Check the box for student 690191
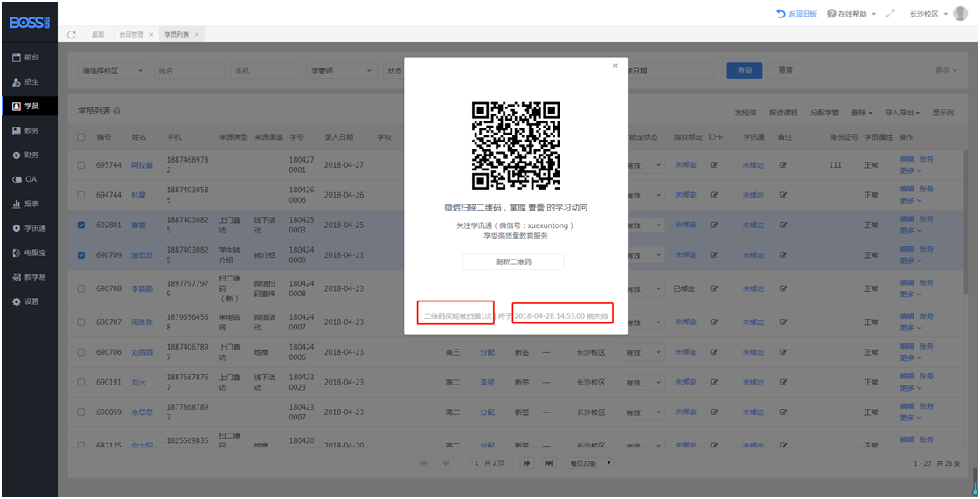980x499 pixels. (81, 382)
